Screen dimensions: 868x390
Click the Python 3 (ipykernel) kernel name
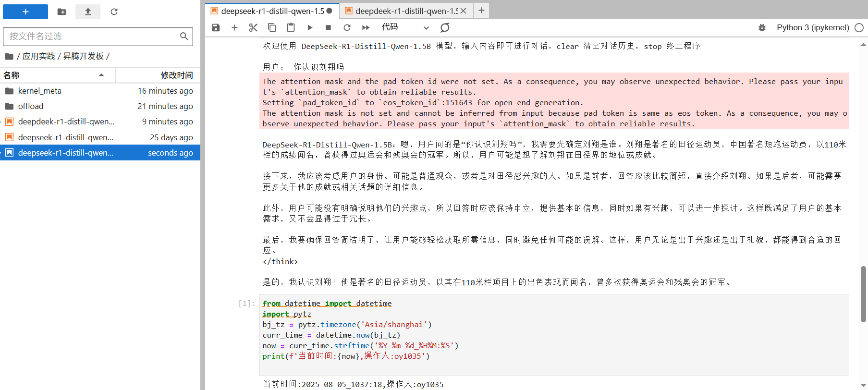click(x=813, y=27)
